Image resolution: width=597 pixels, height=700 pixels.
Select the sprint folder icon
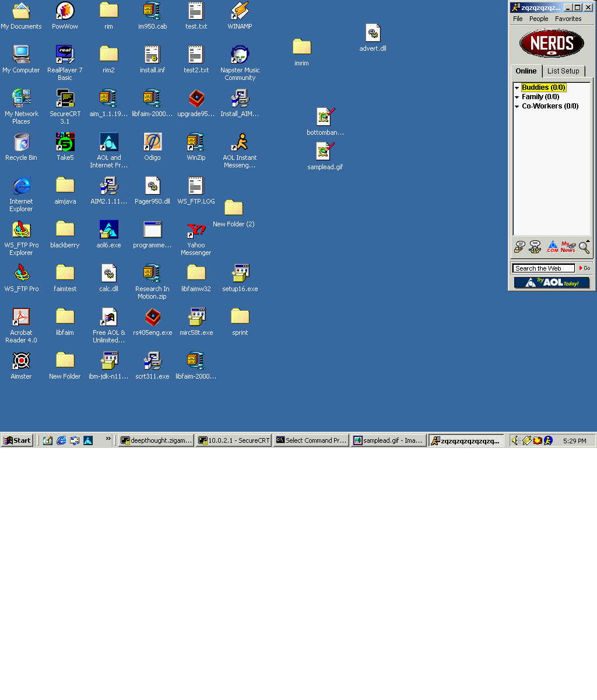(240, 322)
